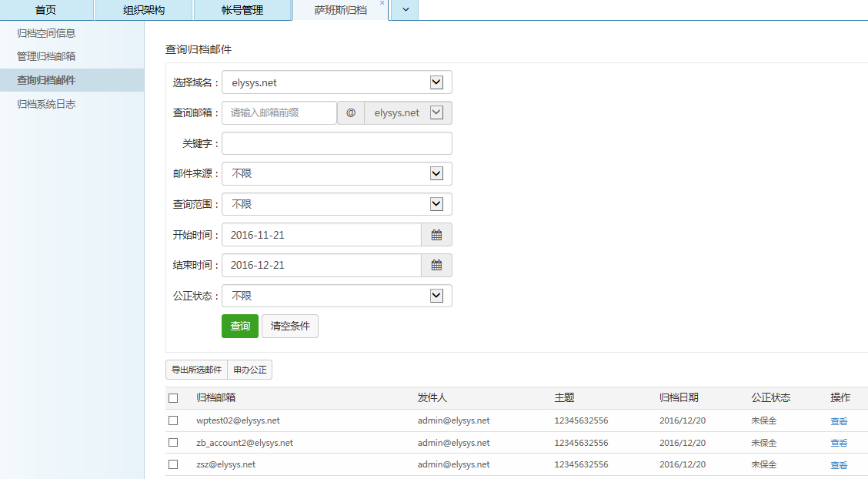Image resolution: width=868 pixels, height=479 pixels.
Task: Expand the tab overflow chevron
Action: [405, 10]
